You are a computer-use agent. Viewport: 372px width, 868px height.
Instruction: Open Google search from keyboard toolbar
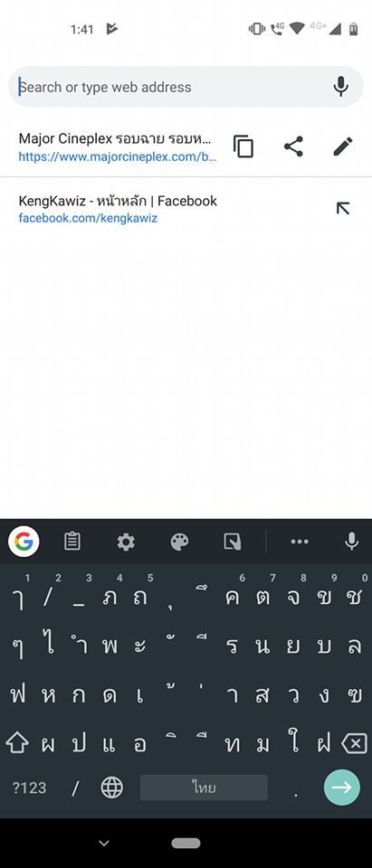coord(24,542)
